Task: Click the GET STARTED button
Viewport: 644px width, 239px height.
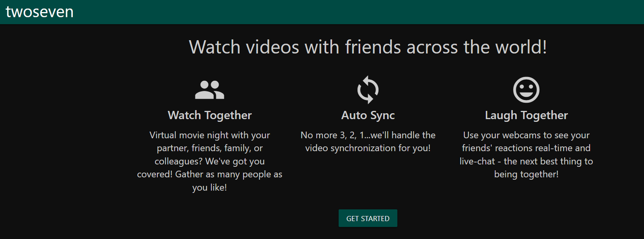Action: pyautogui.click(x=368, y=218)
